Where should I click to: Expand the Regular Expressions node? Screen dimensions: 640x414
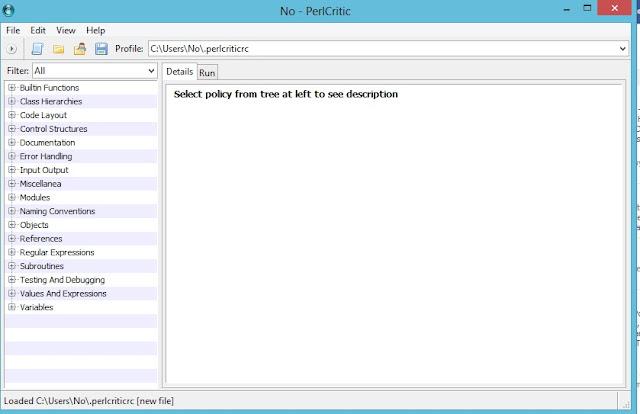[12, 252]
